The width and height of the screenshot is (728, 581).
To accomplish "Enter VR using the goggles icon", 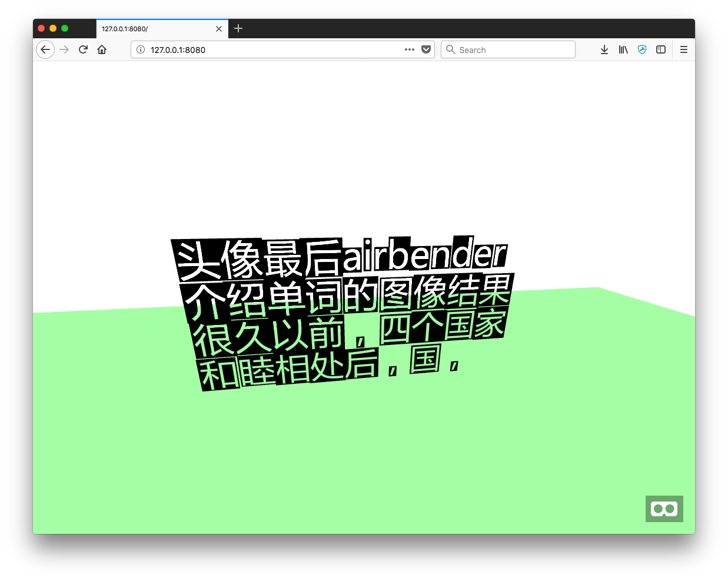I will (x=664, y=508).
